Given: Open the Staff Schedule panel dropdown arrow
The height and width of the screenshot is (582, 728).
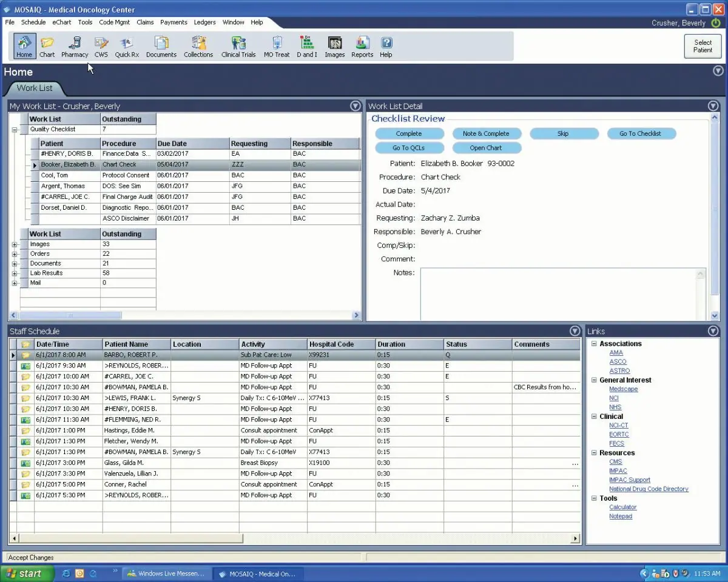Looking at the screenshot, I should (575, 331).
